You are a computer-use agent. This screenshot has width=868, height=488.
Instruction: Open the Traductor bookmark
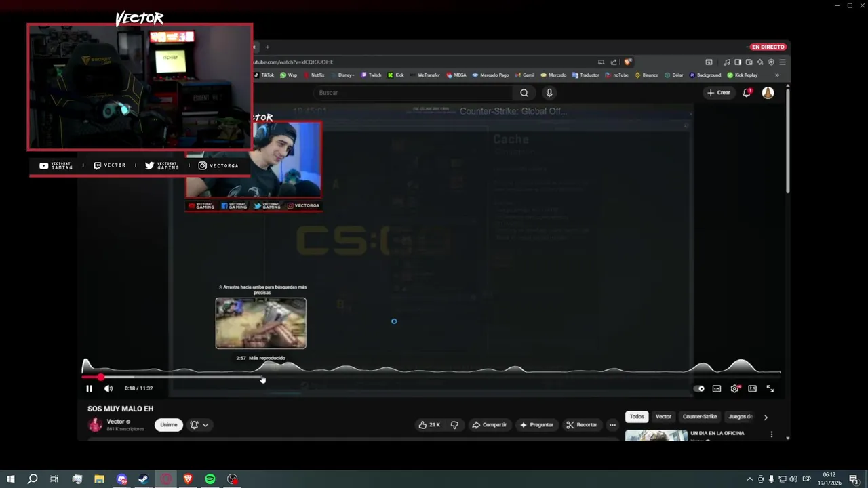[x=586, y=75]
